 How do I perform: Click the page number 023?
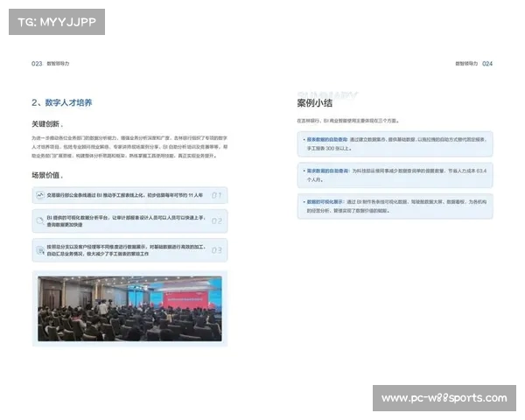[x=37, y=64]
